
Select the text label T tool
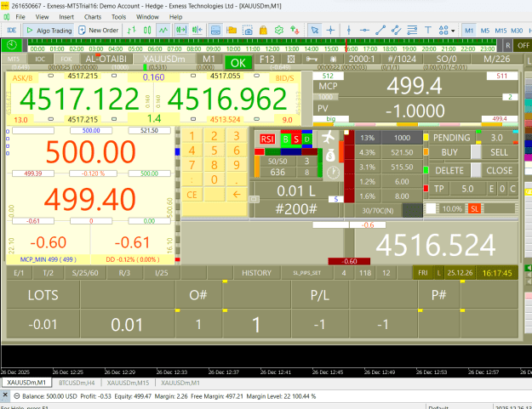(428, 30)
